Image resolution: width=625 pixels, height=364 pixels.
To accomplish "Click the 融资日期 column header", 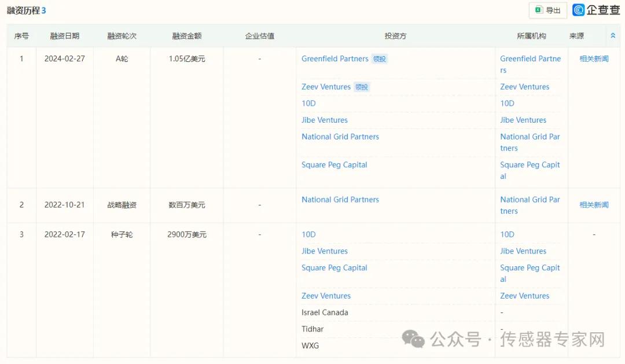I will click(64, 36).
